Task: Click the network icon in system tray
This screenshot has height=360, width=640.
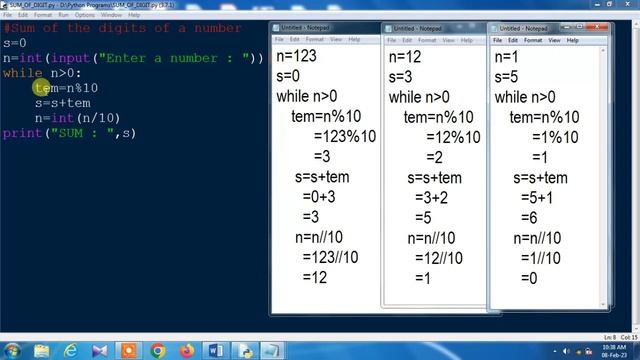Action: 589,351
